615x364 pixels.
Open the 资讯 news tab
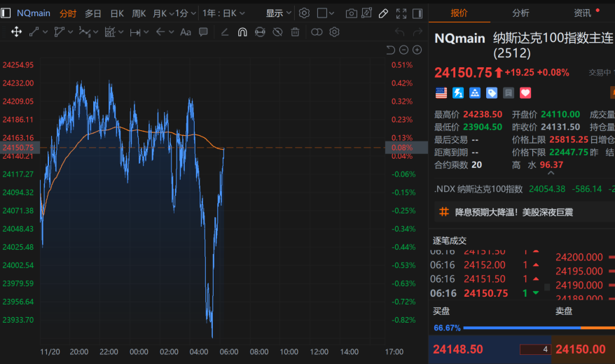(583, 13)
